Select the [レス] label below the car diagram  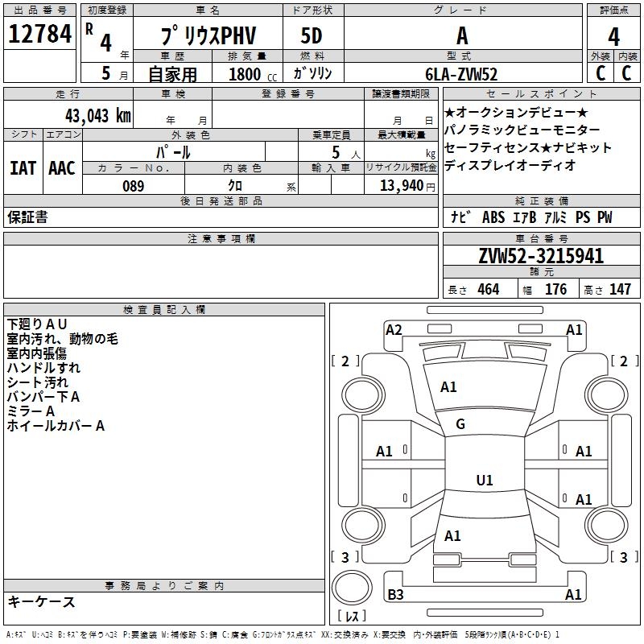[352, 617]
